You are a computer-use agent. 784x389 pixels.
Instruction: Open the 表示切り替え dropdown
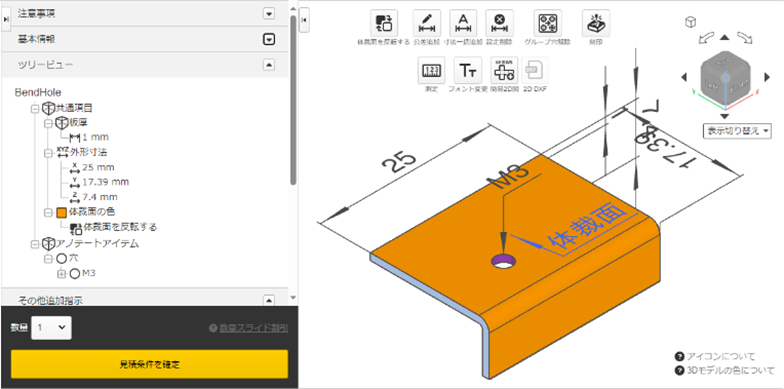tap(736, 131)
